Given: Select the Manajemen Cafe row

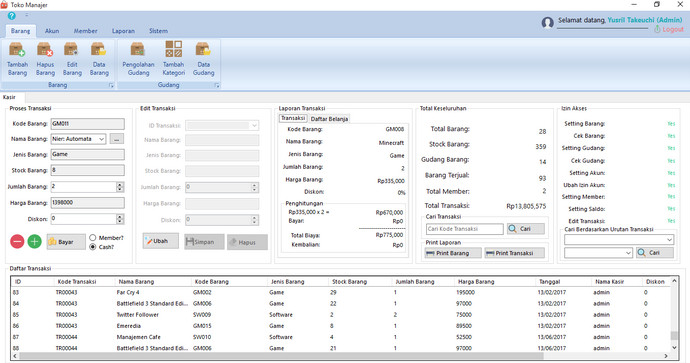Looking at the screenshot, I should coord(341,337).
